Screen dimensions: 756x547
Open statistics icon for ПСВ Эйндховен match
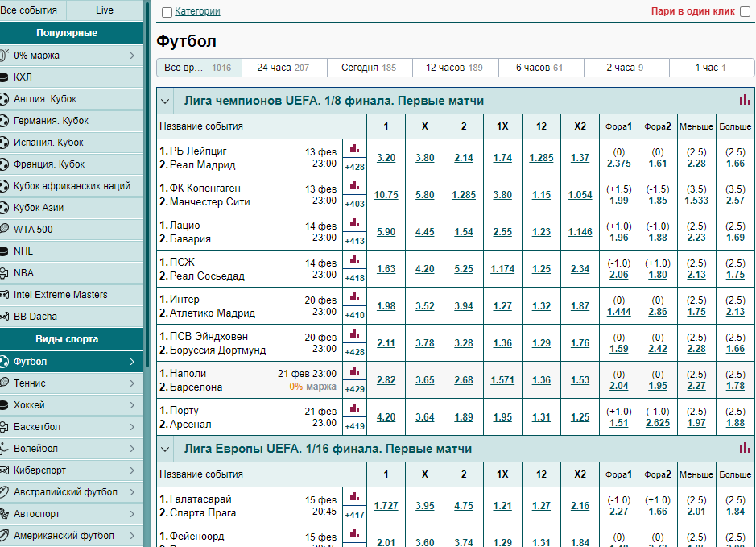coord(355,334)
